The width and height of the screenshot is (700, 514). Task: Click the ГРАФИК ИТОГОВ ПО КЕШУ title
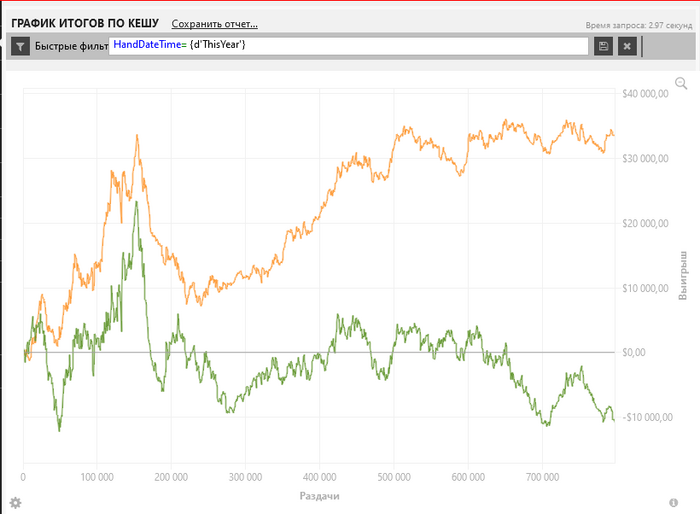(x=85, y=23)
